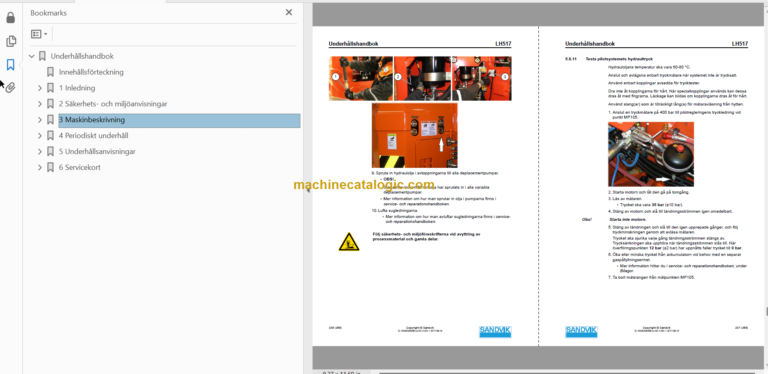Open the page thumbnails panel icon
Screen dimensions: 768x374
(10, 41)
